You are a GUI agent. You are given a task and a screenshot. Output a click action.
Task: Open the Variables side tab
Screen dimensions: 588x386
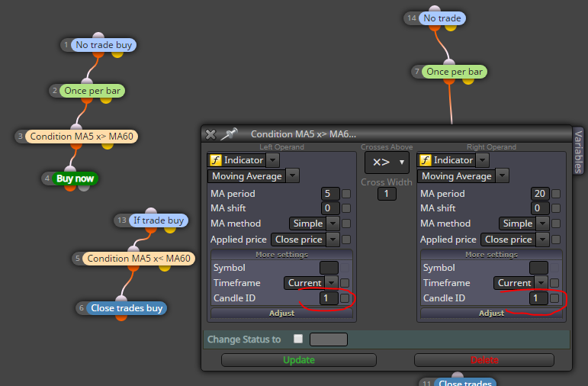578,151
